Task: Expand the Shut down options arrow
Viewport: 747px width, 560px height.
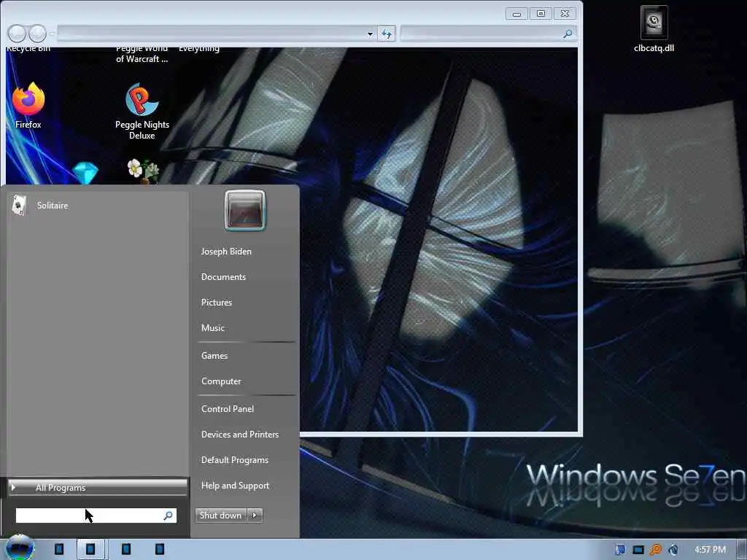Action: [255, 516]
